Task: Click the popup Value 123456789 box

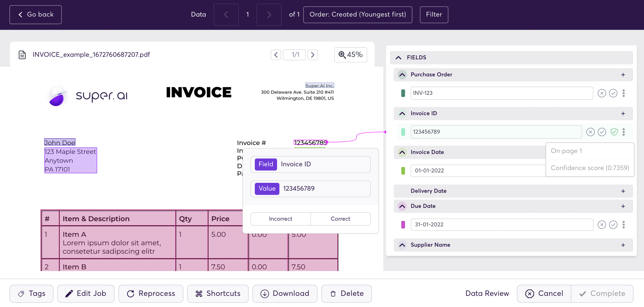Action: click(310, 189)
